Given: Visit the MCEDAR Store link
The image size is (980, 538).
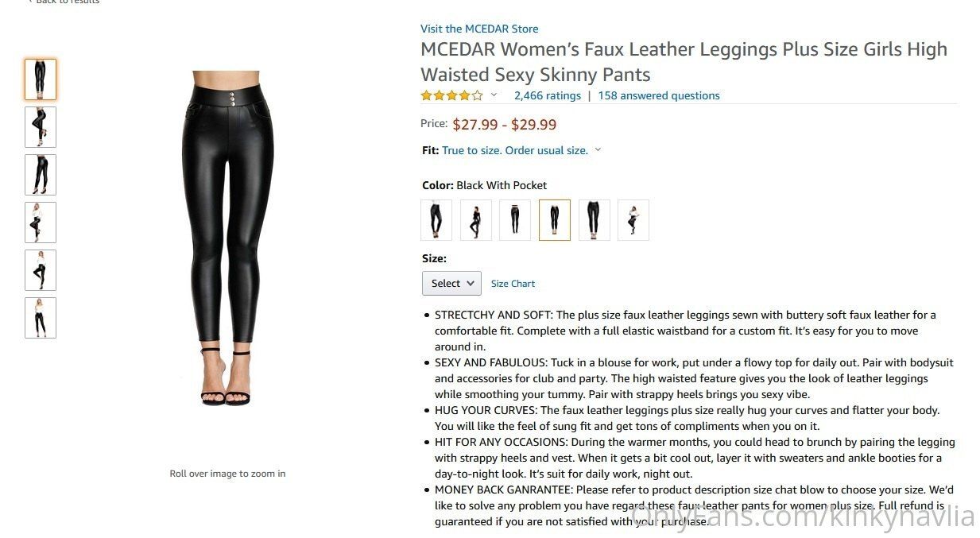Looking at the screenshot, I should click(x=479, y=29).
